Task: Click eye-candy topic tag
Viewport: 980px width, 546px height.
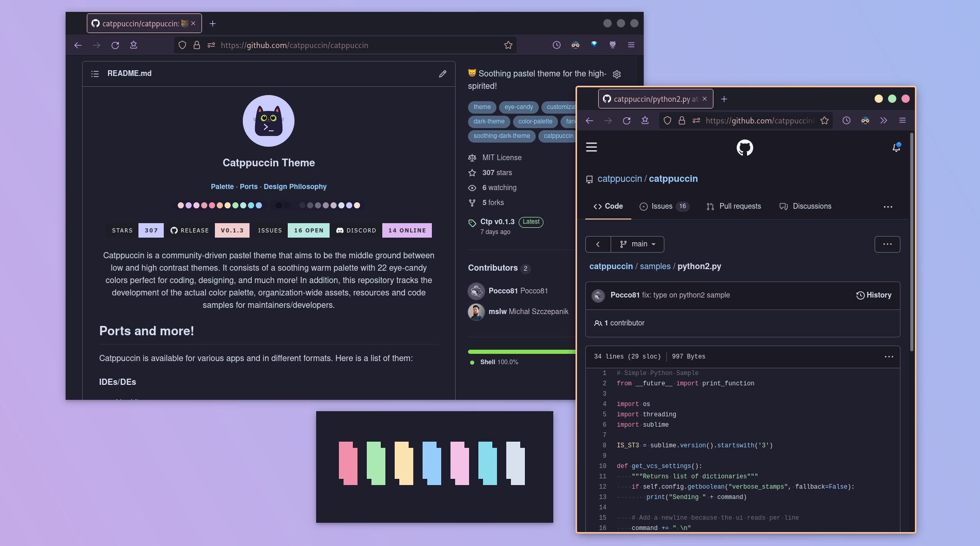Action: pyautogui.click(x=519, y=107)
